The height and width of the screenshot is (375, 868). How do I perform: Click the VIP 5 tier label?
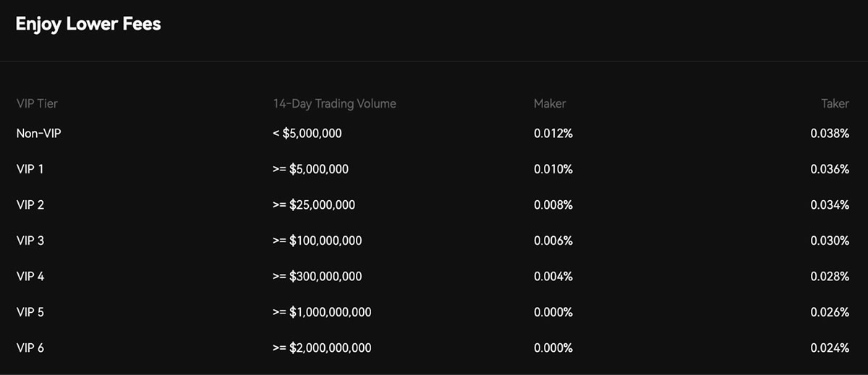(x=30, y=312)
